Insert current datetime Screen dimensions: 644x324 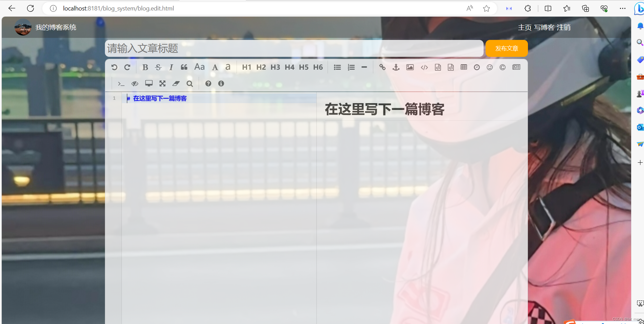[x=477, y=67]
